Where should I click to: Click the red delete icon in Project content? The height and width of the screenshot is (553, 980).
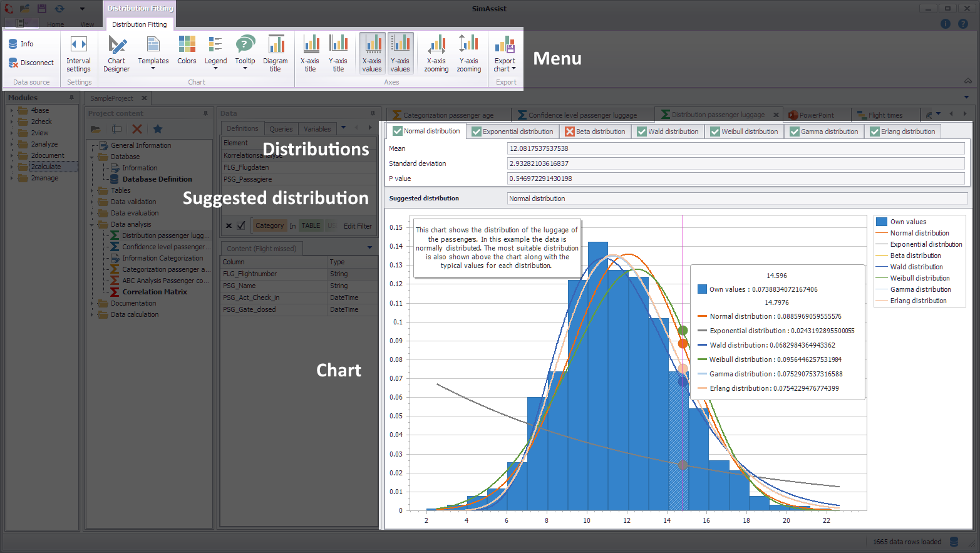(137, 129)
